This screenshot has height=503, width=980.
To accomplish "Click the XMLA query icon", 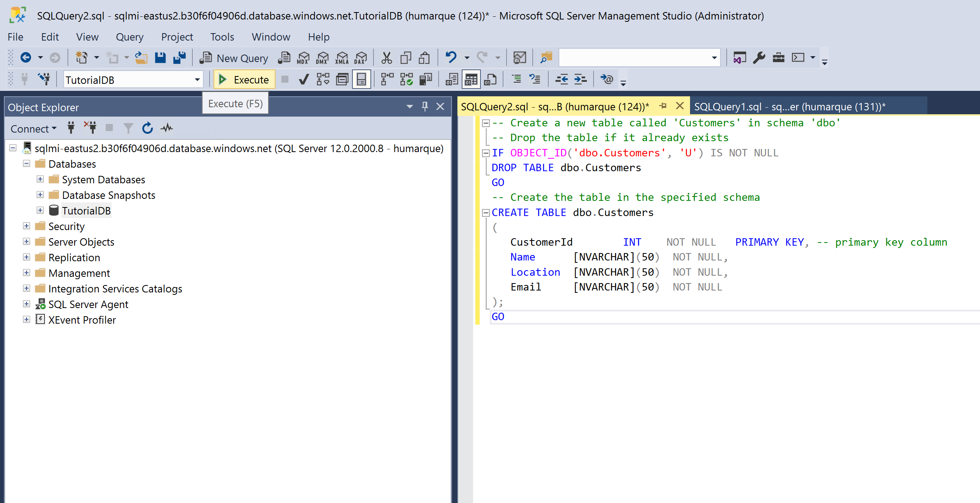I will [342, 58].
